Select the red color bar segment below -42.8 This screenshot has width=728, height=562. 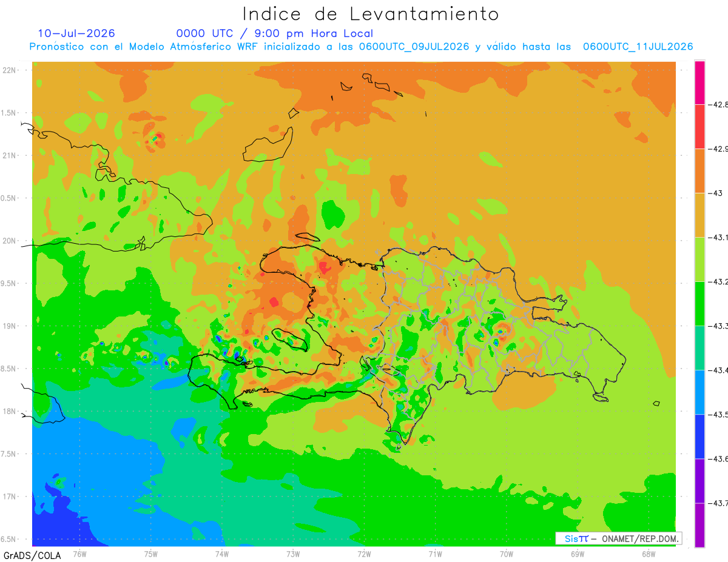tap(699, 126)
